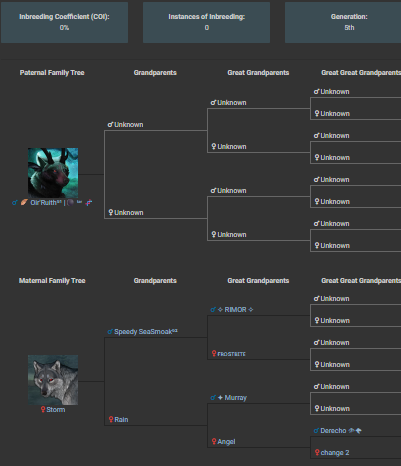This screenshot has width=401, height=466.
Task: Open the Murray wolf link
Action: point(232,398)
